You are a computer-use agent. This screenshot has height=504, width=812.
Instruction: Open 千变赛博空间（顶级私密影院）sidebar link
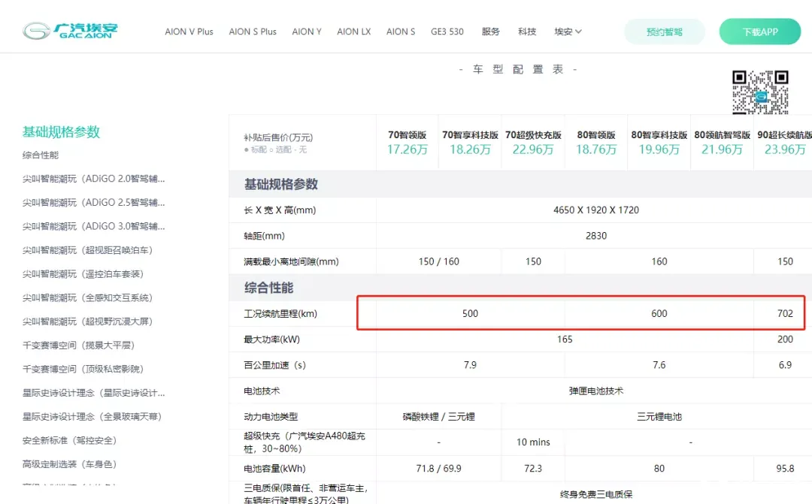(x=83, y=369)
